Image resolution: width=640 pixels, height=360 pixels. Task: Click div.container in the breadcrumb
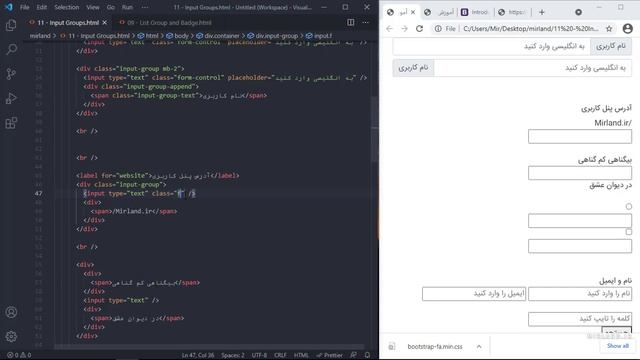[218, 36]
